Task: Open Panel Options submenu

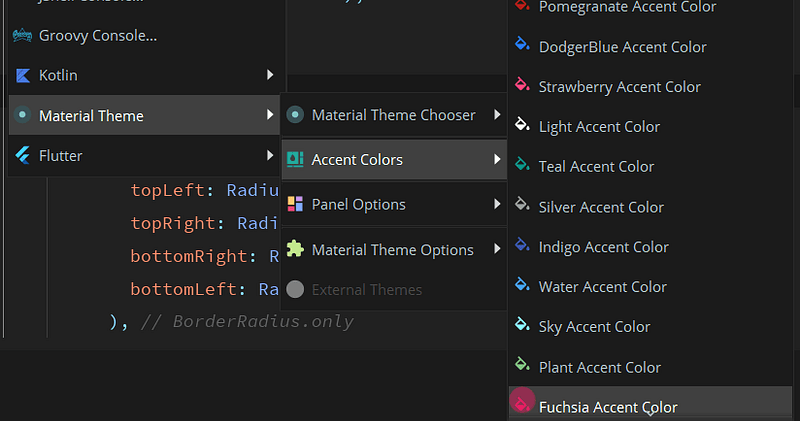Action: 394,204
